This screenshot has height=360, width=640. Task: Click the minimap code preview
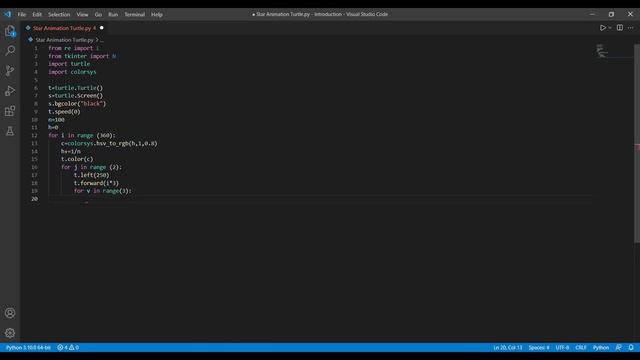pyautogui.click(x=602, y=52)
